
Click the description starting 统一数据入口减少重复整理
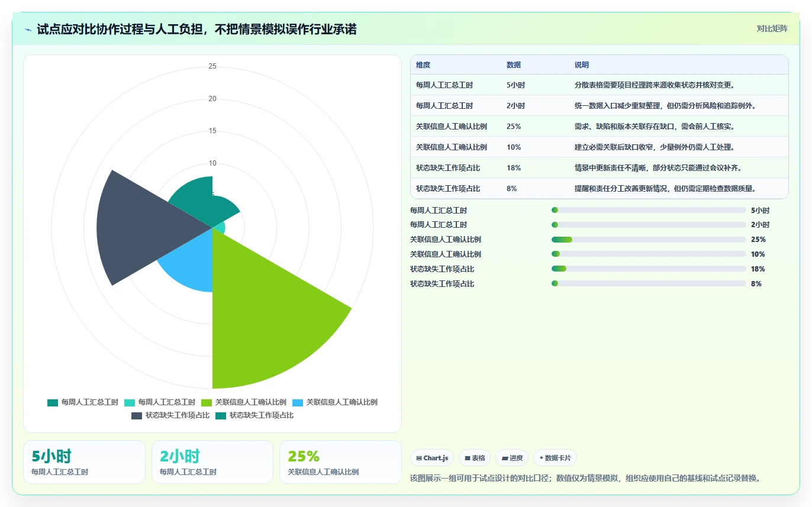665,106
